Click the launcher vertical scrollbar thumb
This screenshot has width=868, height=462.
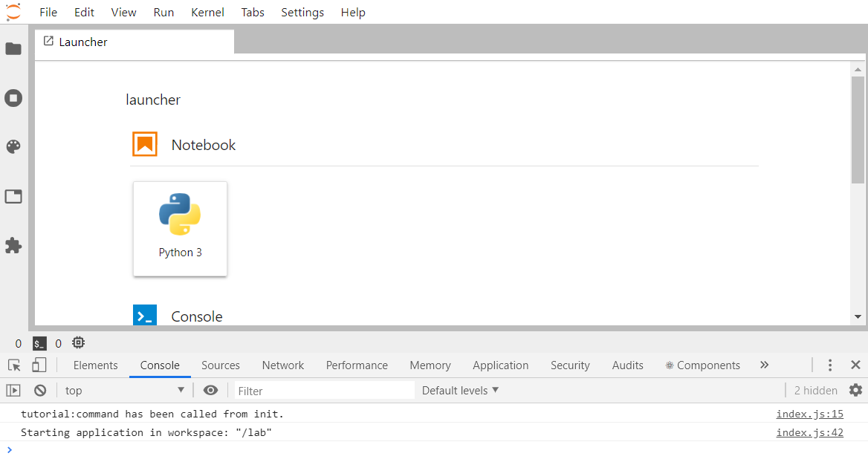point(858,130)
